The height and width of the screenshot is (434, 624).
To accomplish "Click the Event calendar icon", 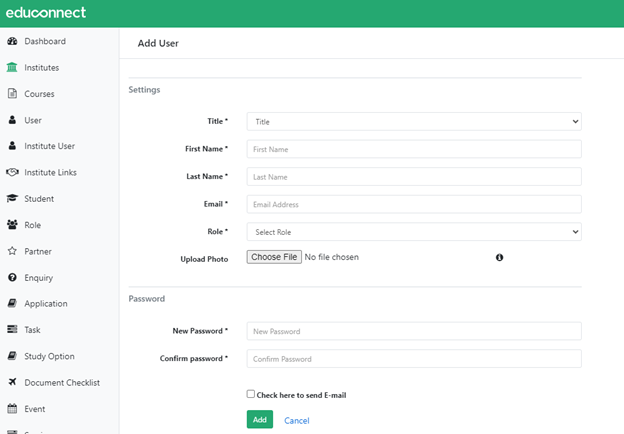I will tap(12, 408).
